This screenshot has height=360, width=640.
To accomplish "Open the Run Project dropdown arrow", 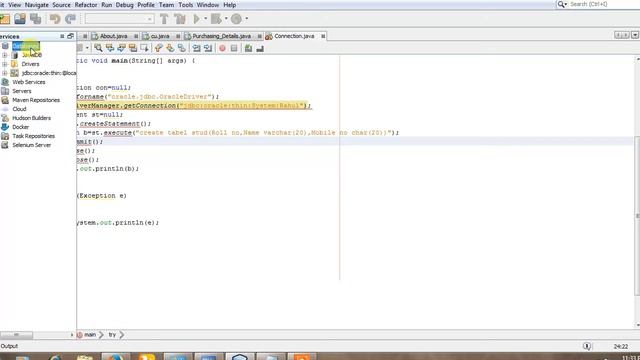I will pos(205,19).
